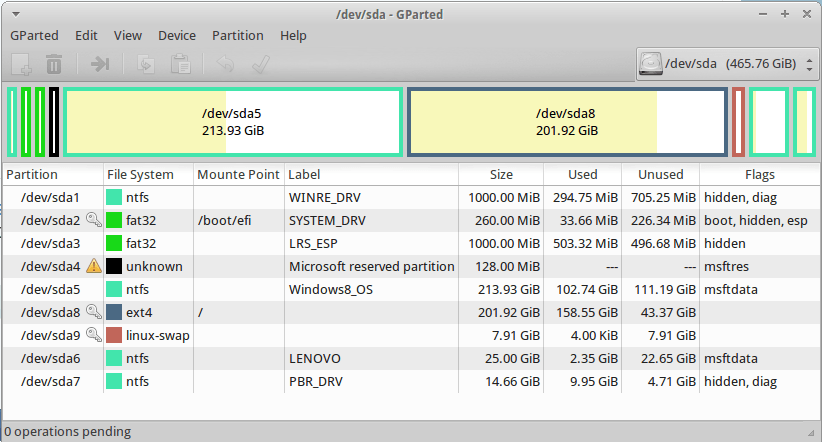The width and height of the screenshot is (822, 442).
Task: Click the Undo last operation icon
Action: tap(226, 65)
